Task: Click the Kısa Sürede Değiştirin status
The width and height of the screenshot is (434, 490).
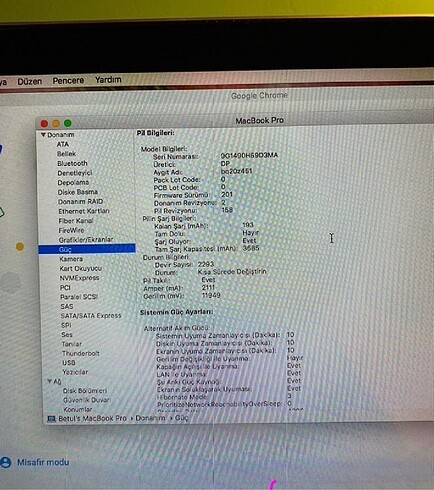Action: click(232, 272)
